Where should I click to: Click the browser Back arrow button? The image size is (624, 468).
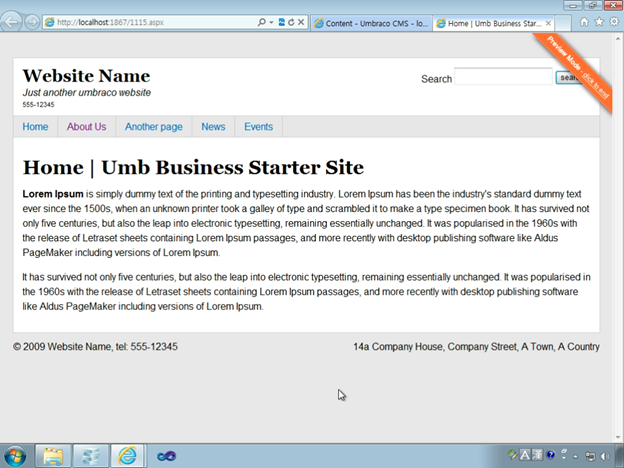pyautogui.click(x=11, y=21)
